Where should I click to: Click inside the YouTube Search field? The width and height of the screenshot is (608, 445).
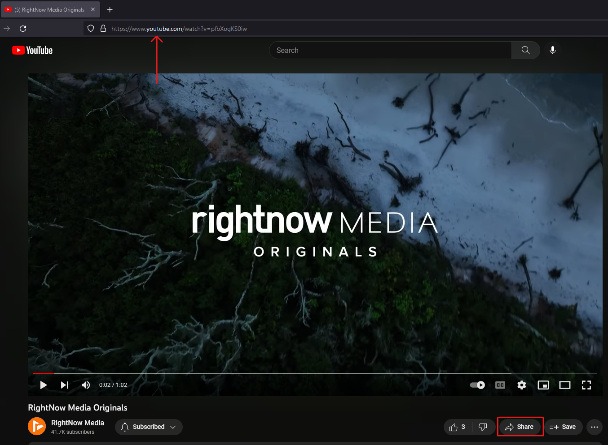point(390,50)
